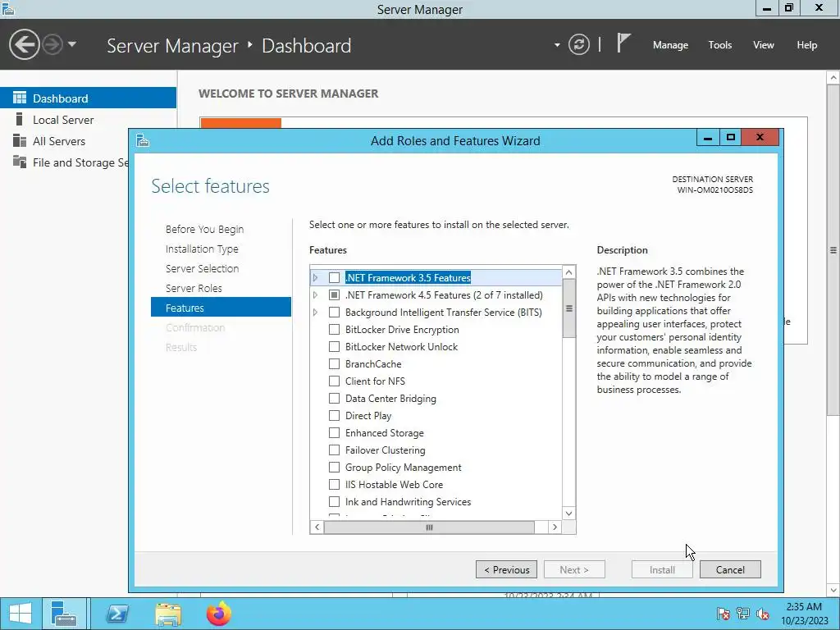Enable the BranchCache feature checkbox

click(335, 363)
